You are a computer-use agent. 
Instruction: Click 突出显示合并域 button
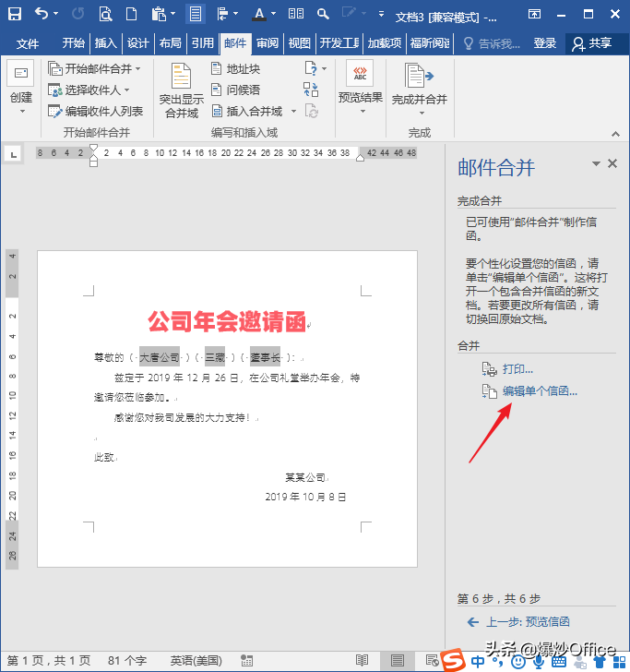point(181,90)
